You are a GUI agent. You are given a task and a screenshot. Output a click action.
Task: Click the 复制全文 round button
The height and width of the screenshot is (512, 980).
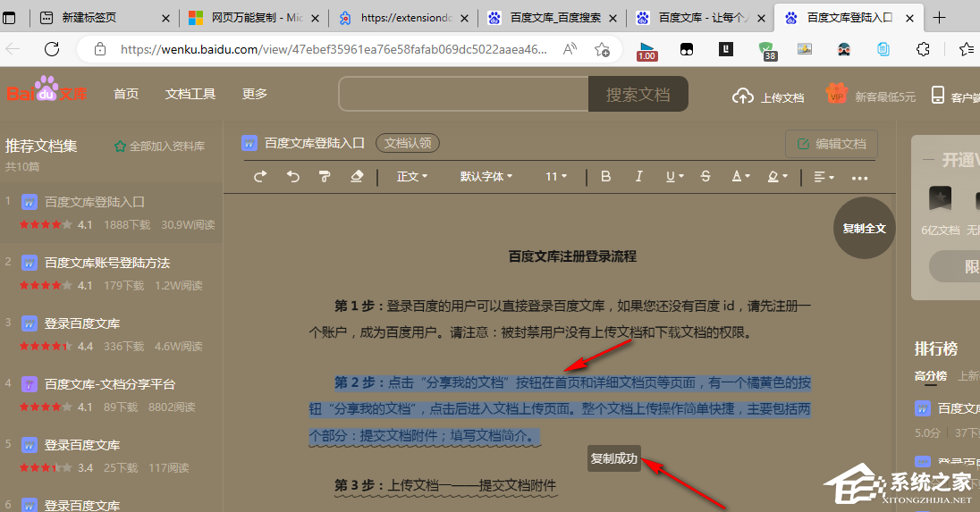point(864,229)
